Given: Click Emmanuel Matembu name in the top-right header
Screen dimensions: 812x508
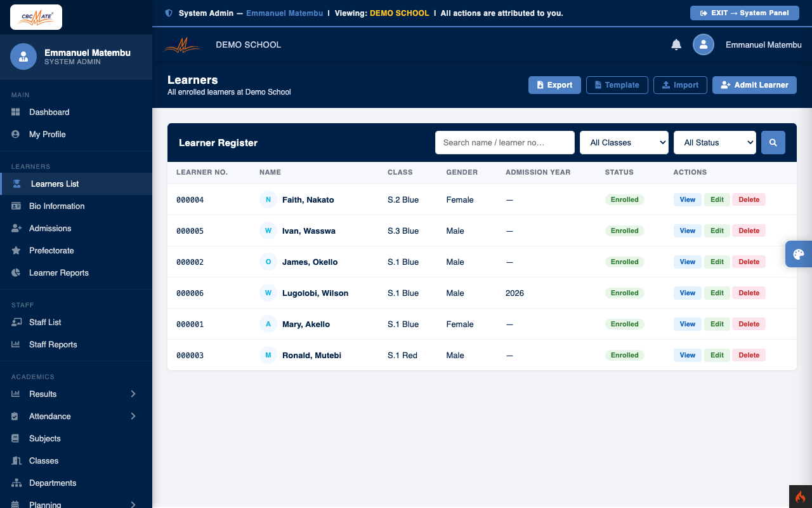Looking at the screenshot, I should click(x=764, y=44).
